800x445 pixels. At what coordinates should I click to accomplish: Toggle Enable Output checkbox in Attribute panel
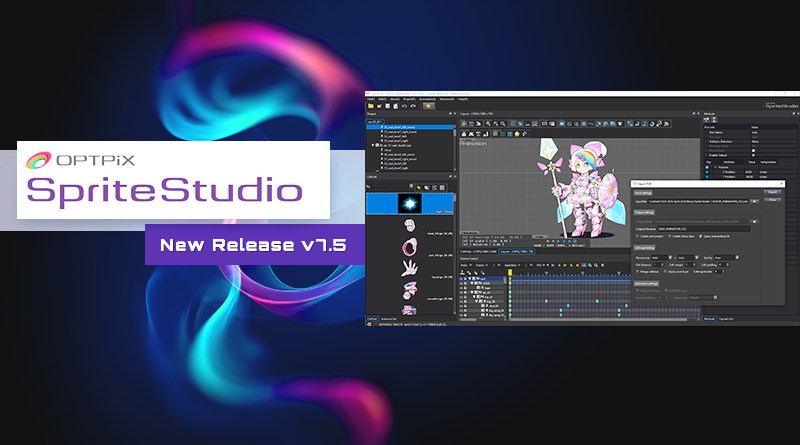(754, 155)
